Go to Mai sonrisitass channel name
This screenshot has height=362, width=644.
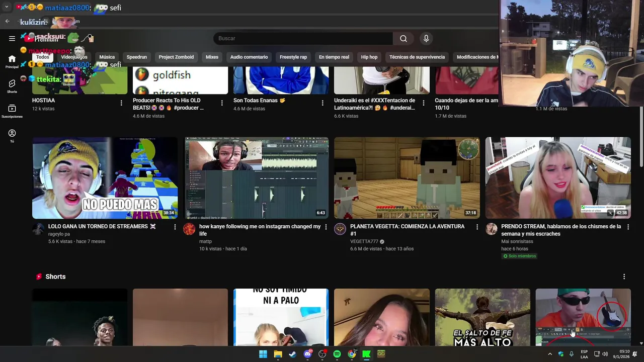[517, 242]
